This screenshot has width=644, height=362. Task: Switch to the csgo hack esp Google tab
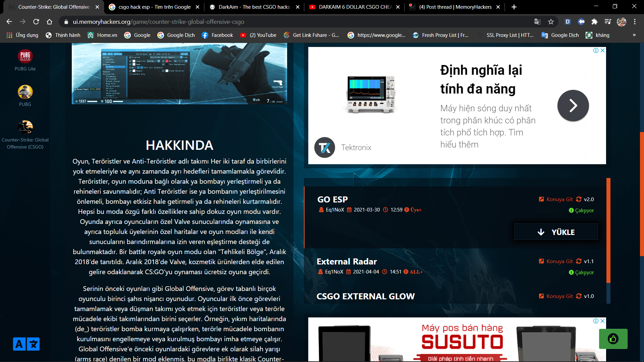[154, 7]
